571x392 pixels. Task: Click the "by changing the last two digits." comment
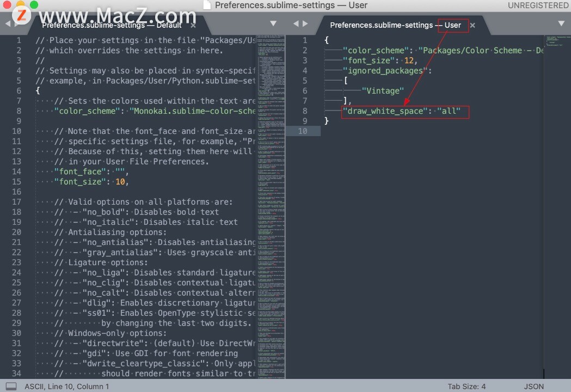tap(153, 323)
